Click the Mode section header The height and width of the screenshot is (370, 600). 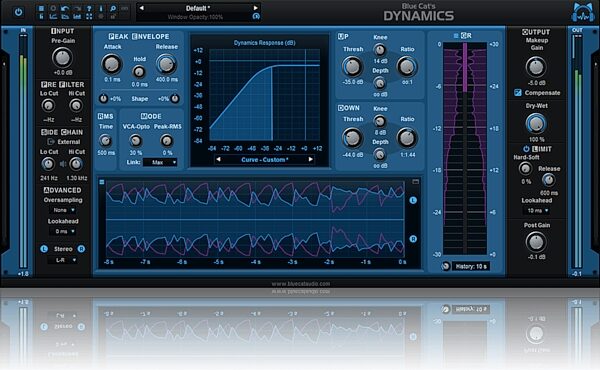click(151, 116)
